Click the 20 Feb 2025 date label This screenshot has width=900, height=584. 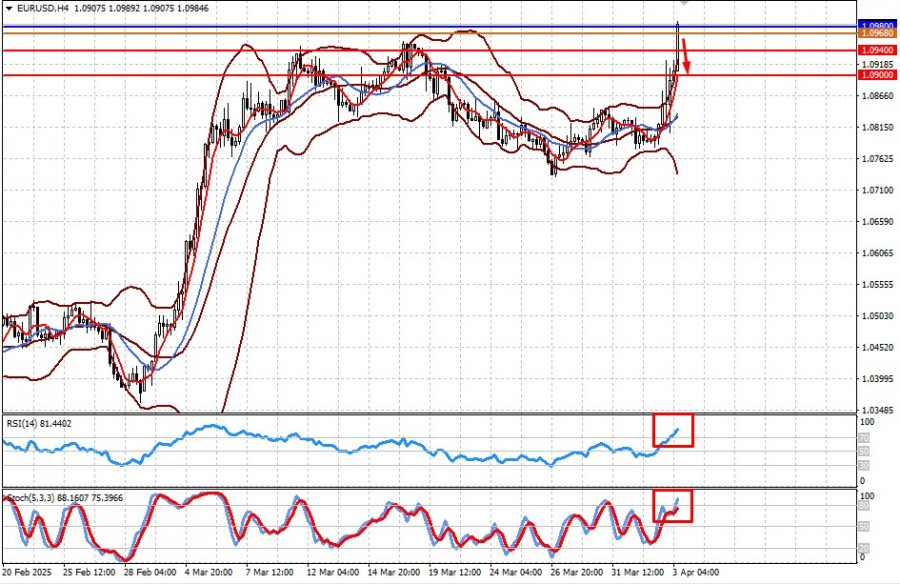tap(26, 573)
